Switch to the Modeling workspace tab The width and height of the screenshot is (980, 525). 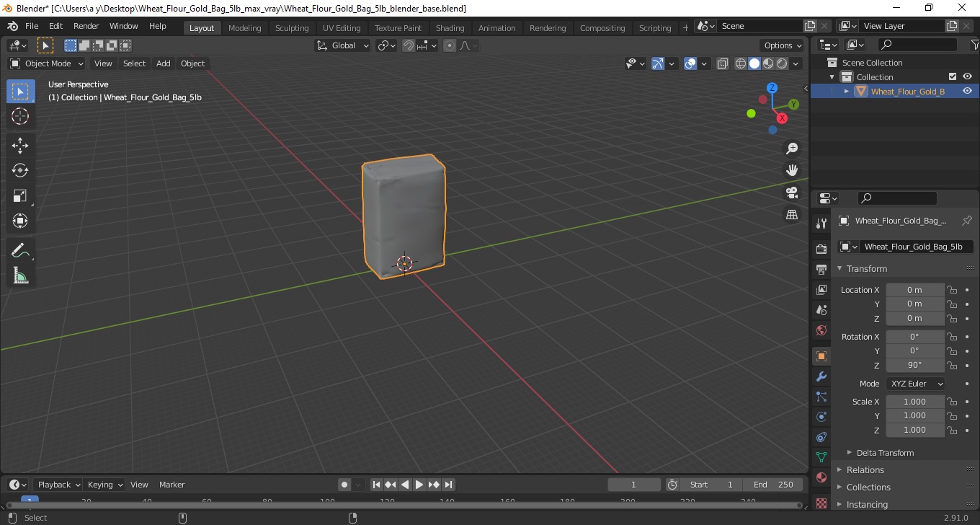244,28
